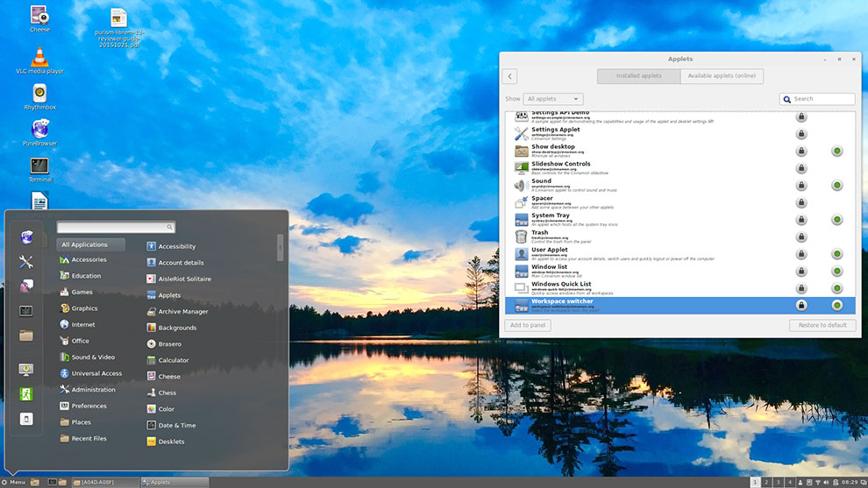Click green active indicator on User Applet

pos(837,254)
